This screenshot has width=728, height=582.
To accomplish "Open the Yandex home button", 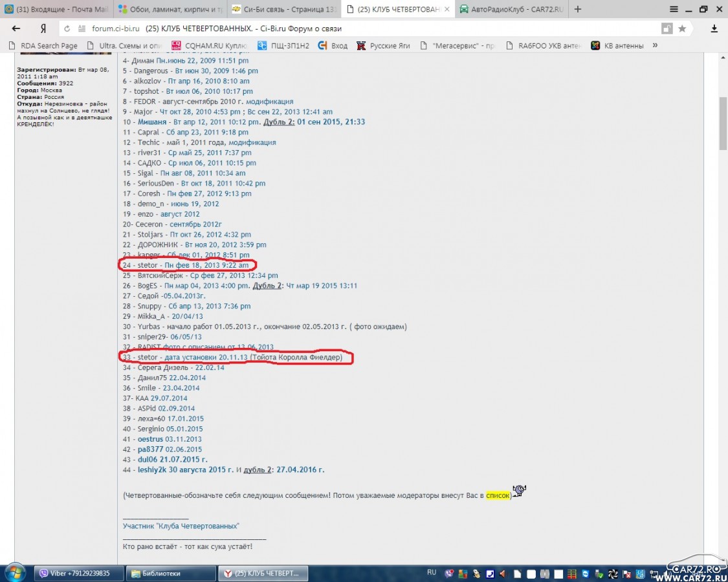I will pos(43,28).
